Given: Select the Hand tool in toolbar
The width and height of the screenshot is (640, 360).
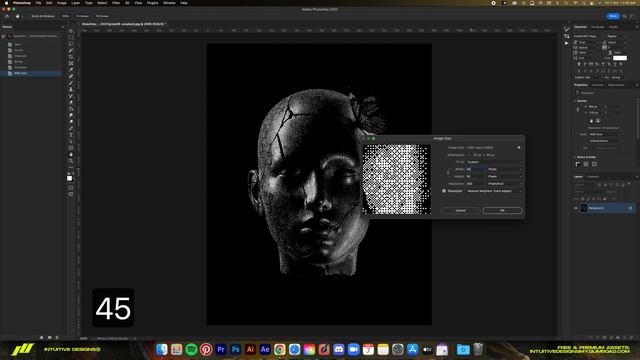Looking at the screenshot, I should click(x=71, y=154).
